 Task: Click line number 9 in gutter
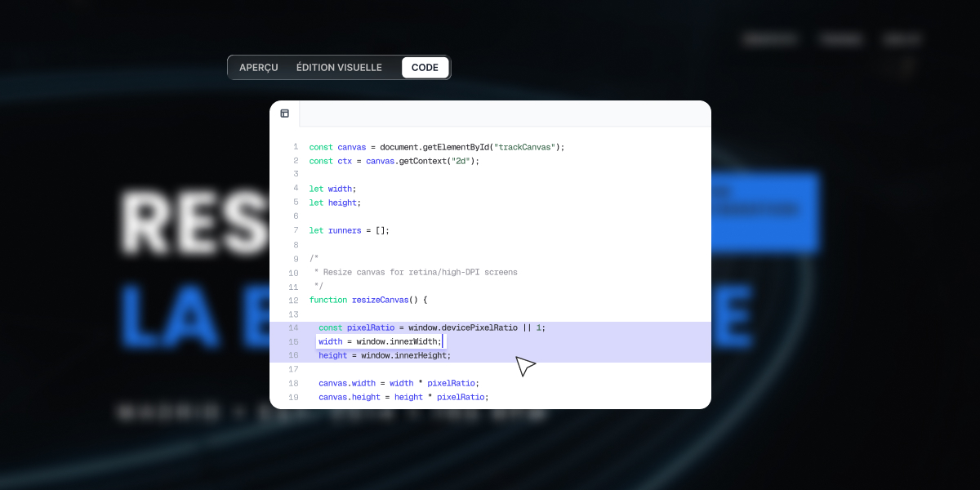tap(295, 259)
